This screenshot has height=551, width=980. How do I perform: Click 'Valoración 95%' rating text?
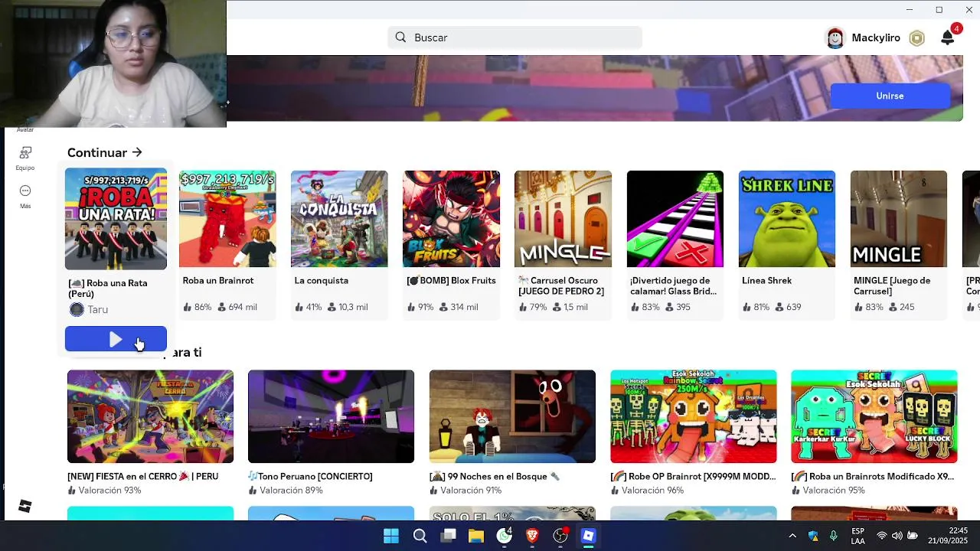833,491
